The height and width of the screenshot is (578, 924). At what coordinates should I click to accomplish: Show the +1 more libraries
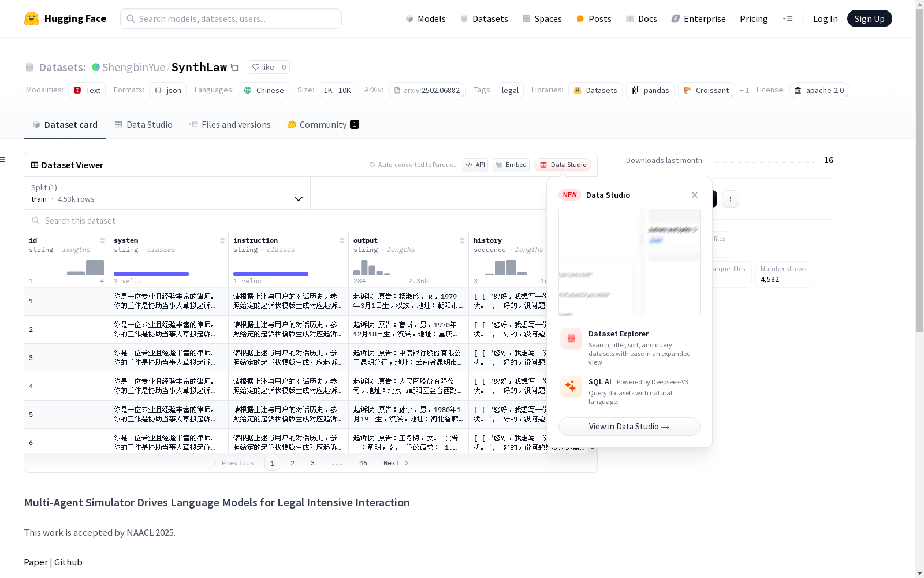click(744, 91)
